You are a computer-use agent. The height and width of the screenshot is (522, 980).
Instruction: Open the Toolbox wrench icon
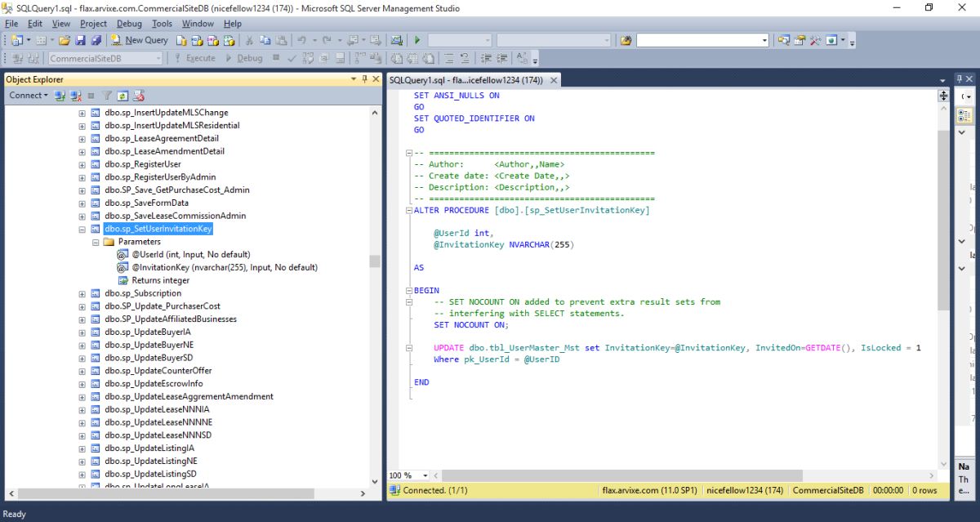click(815, 40)
